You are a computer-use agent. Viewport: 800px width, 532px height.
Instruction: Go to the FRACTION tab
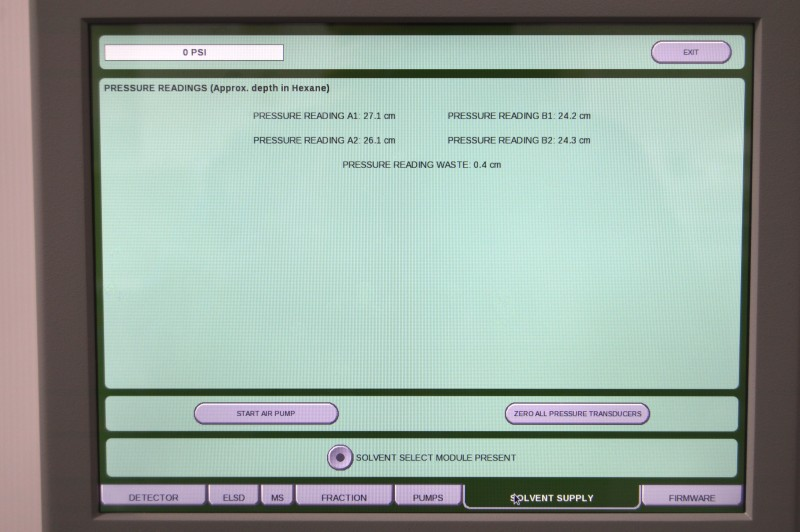(x=343, y=497)
